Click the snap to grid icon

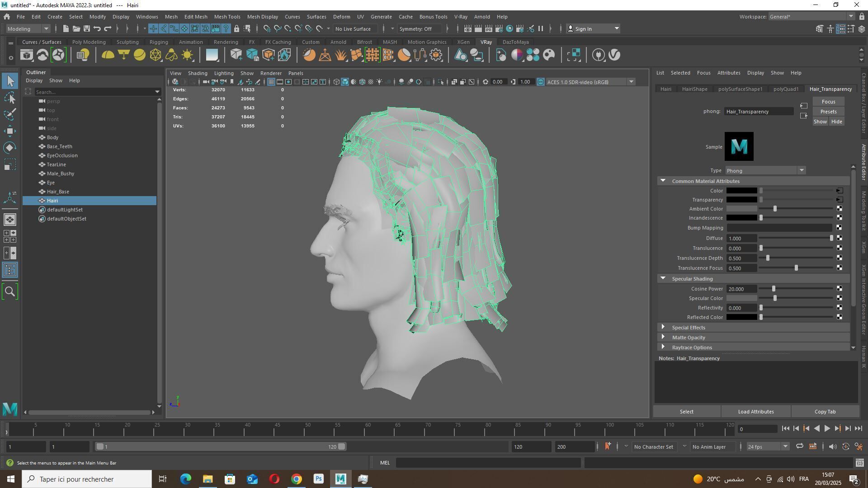click(267, 29)
